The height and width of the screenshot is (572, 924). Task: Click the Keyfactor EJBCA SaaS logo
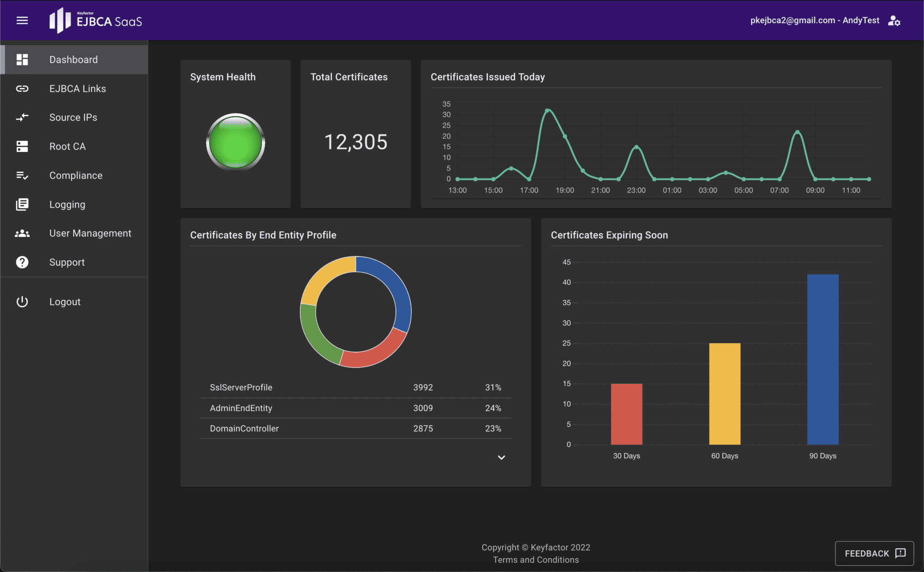(95, 20)
